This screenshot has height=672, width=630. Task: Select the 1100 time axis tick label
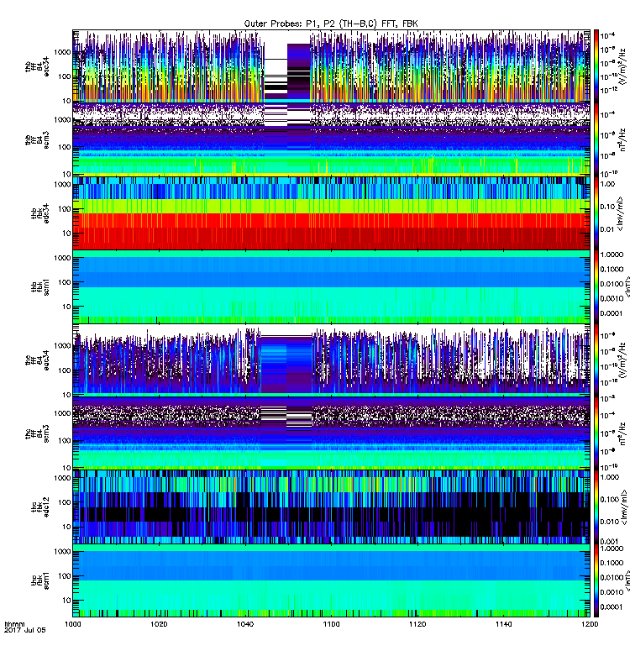pyautogui.click(x=331, y=624)
